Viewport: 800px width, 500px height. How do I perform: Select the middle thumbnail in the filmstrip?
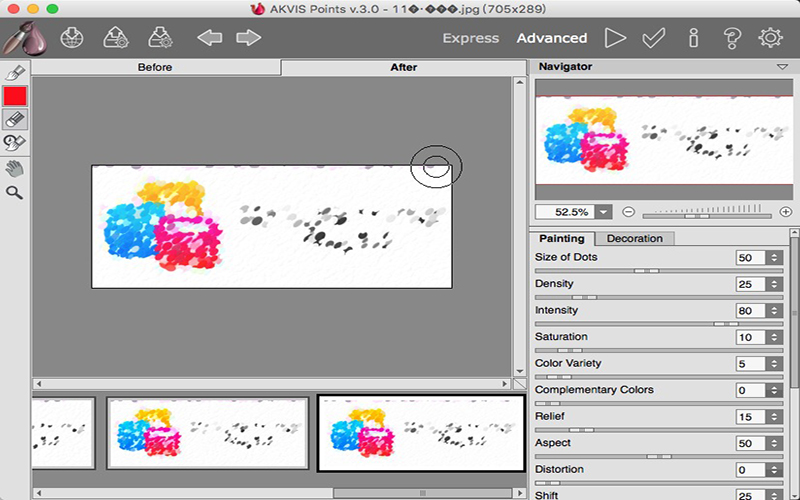pos(207,432)
